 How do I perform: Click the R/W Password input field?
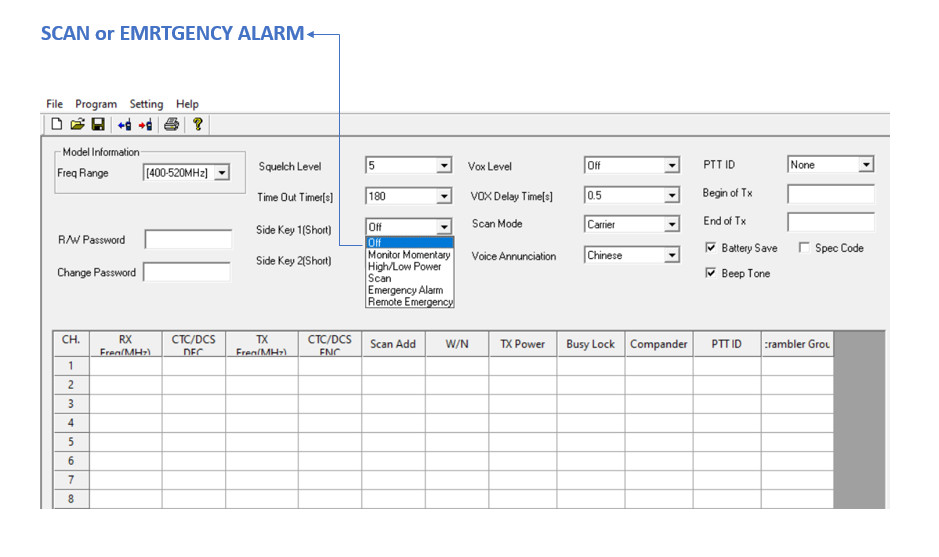pyautogui.click(x=188, y=240)
